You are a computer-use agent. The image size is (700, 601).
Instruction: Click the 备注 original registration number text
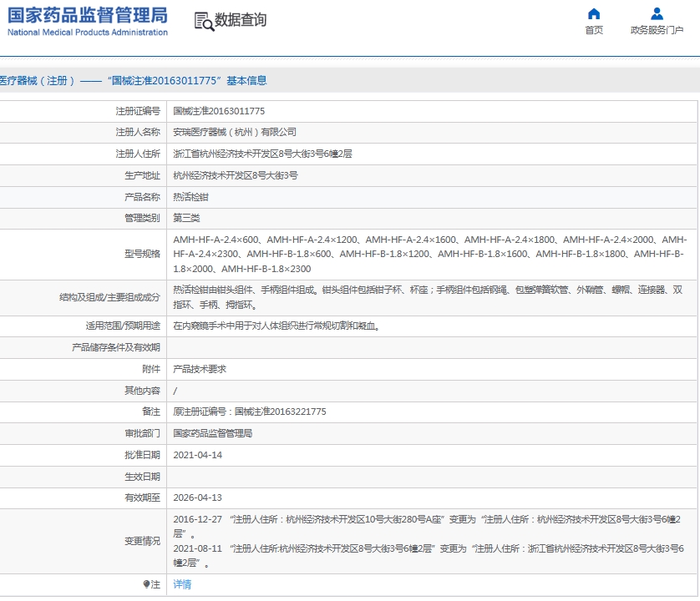(250, 412)
